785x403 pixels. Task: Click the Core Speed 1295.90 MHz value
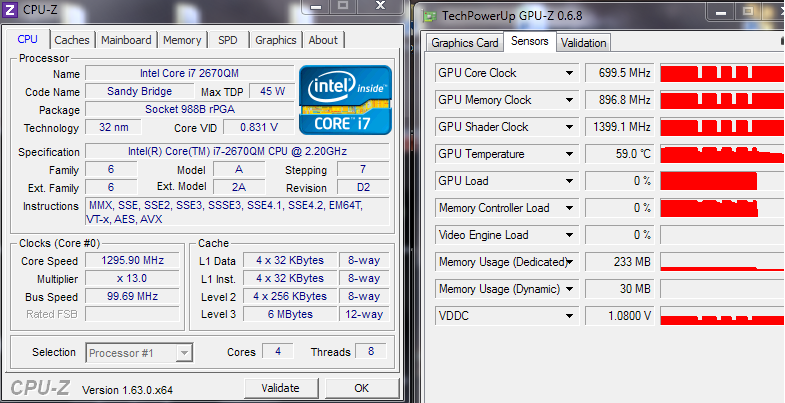(132, 260)
